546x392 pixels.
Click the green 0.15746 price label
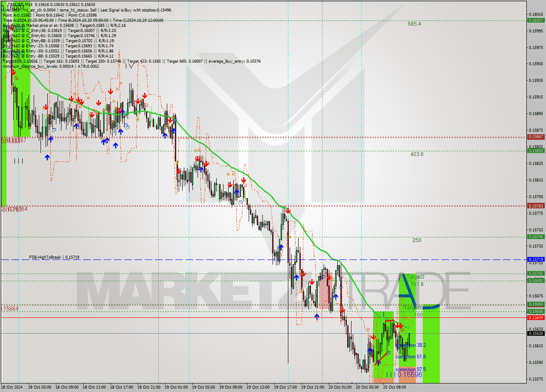[x=536, y=236]
